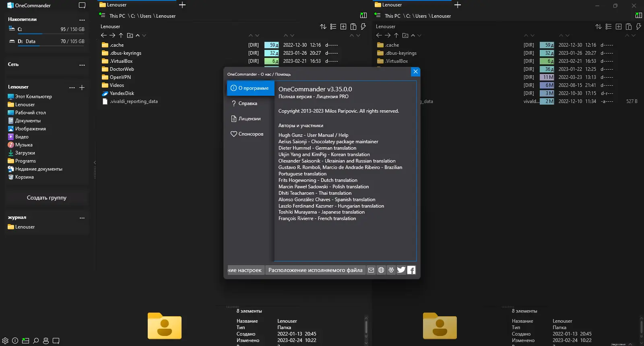Open the 'журнал' section options menu
Viewport: 644px width, 346px height.
[x=82, y=218]
